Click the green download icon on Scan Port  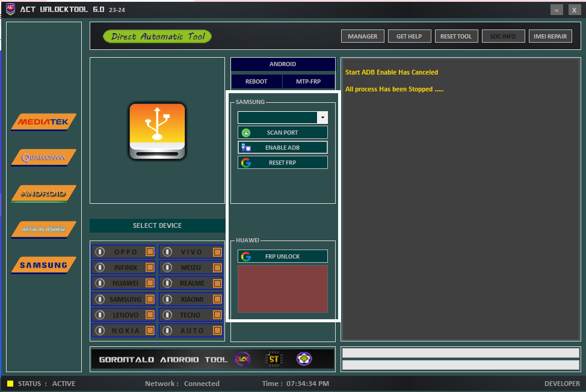point(246,132)
